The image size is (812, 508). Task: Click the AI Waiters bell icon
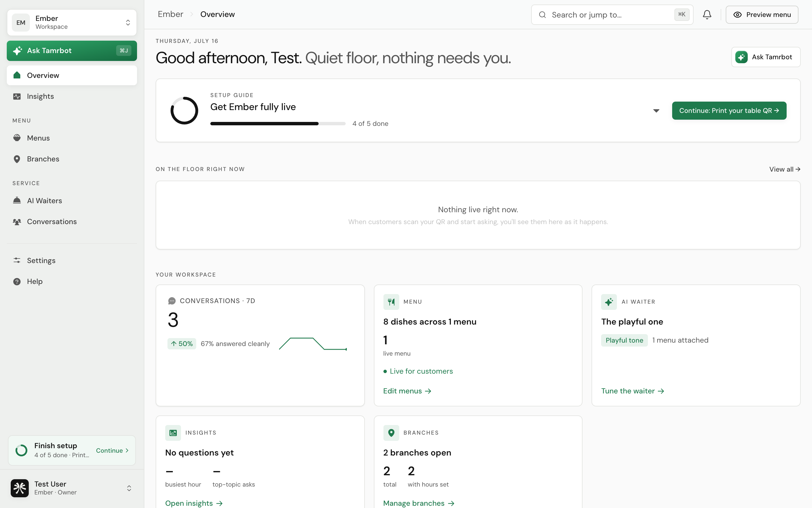(17, 200)
